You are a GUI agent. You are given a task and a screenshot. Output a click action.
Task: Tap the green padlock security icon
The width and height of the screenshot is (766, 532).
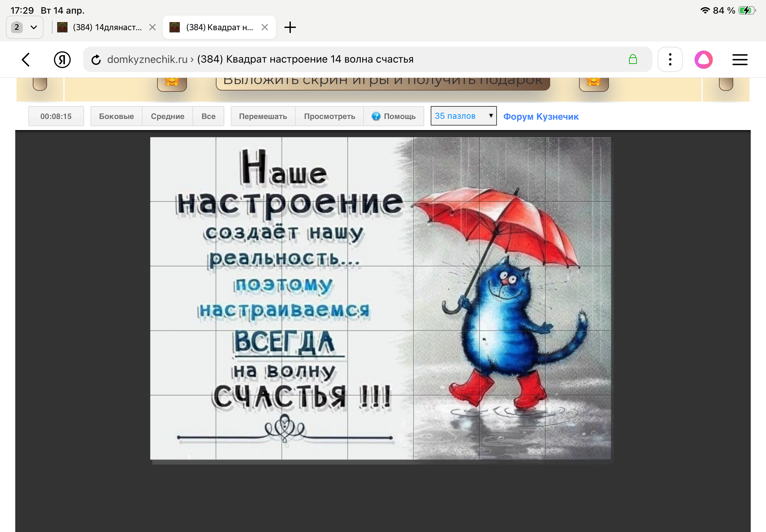click(632, 60)
